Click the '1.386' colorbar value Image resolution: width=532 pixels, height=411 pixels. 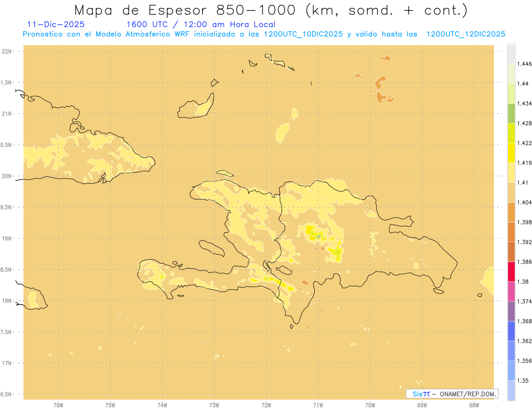(x=524, y=262)
